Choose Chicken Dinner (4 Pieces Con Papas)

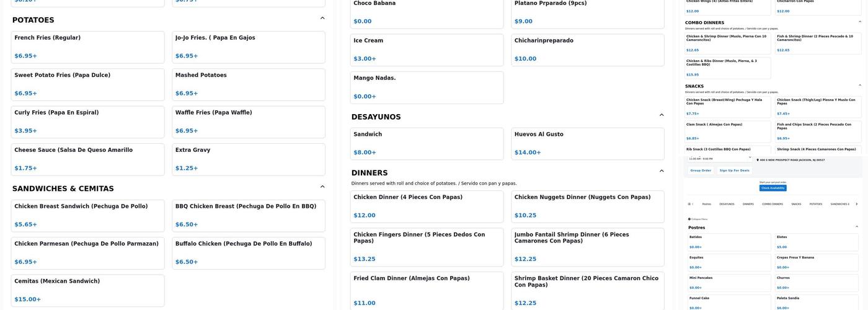point(427,206)
